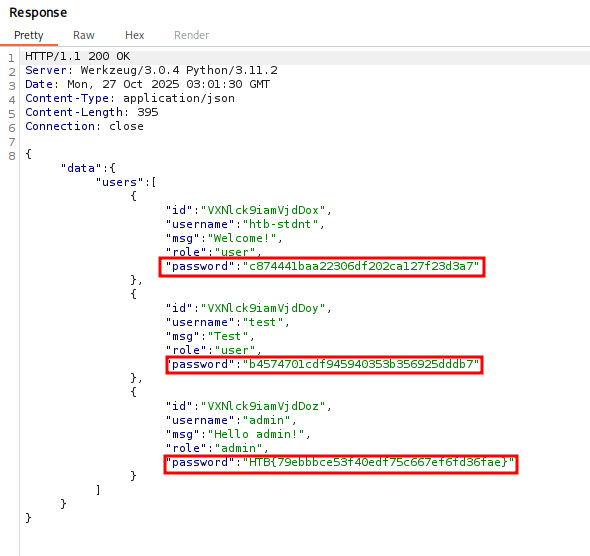This screenshot has height=556, width=590.
Task: Click the Content-Length header name
Action: 74,112
